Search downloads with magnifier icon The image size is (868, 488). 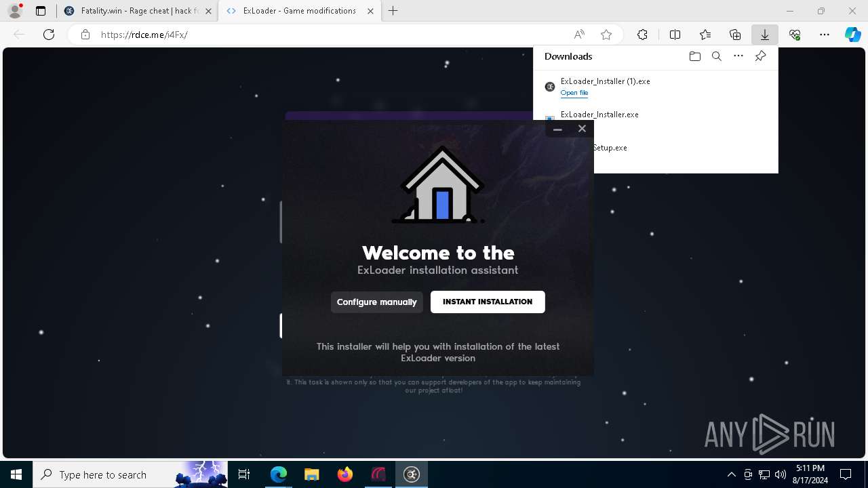click(716, 56)
